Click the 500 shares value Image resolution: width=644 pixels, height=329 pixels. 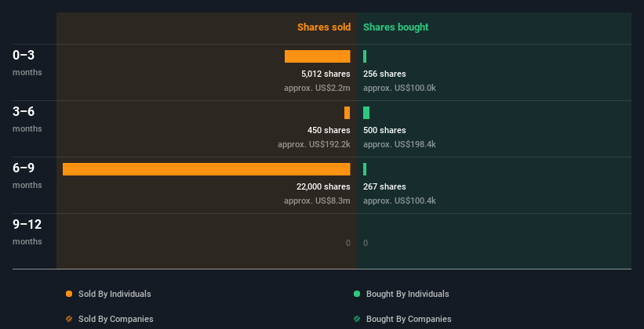[384, 130]
